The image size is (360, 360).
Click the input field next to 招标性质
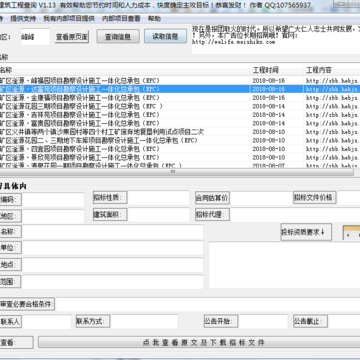[159, 198]
